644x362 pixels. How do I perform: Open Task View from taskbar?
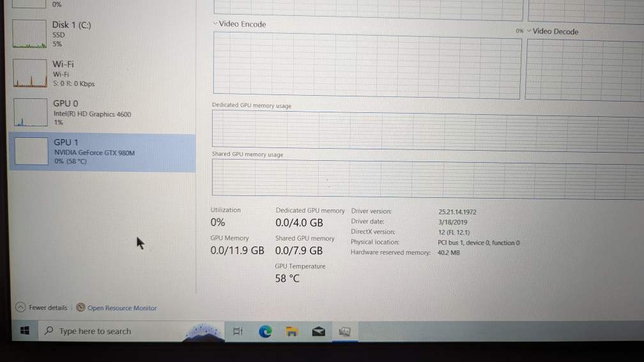click(238, 331)
